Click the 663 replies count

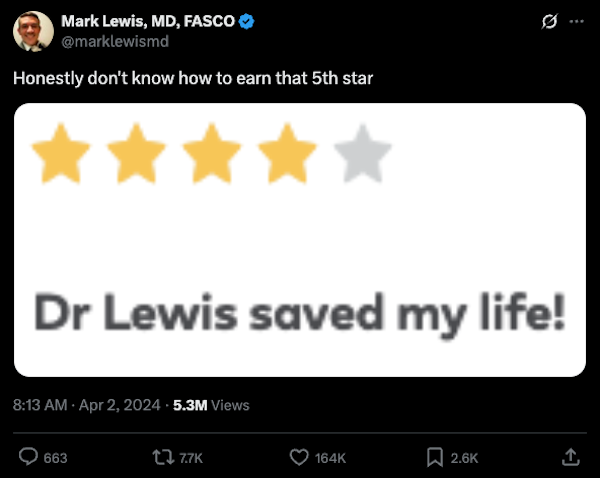coord(56,458)
